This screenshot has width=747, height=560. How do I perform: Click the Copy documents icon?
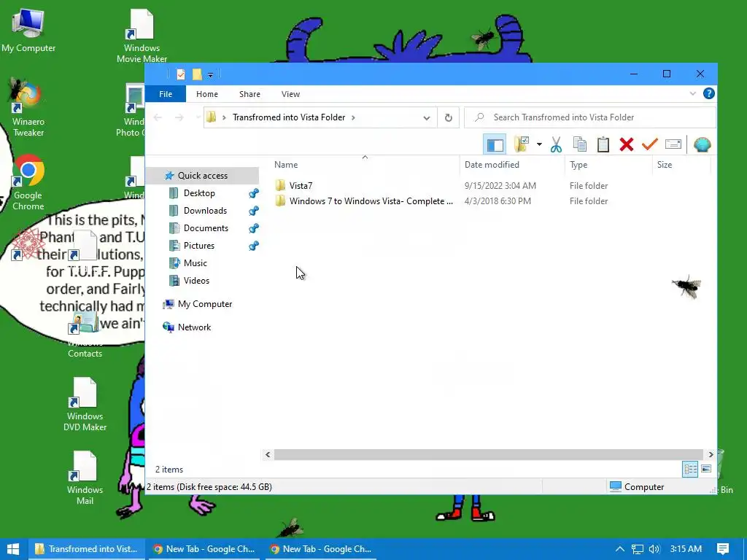[x=580, y=144]
